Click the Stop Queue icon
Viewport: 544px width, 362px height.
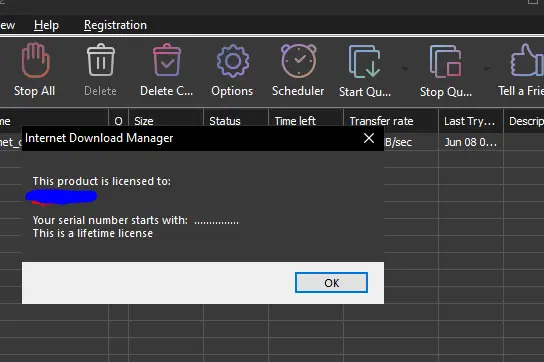(x=446, y=61)
